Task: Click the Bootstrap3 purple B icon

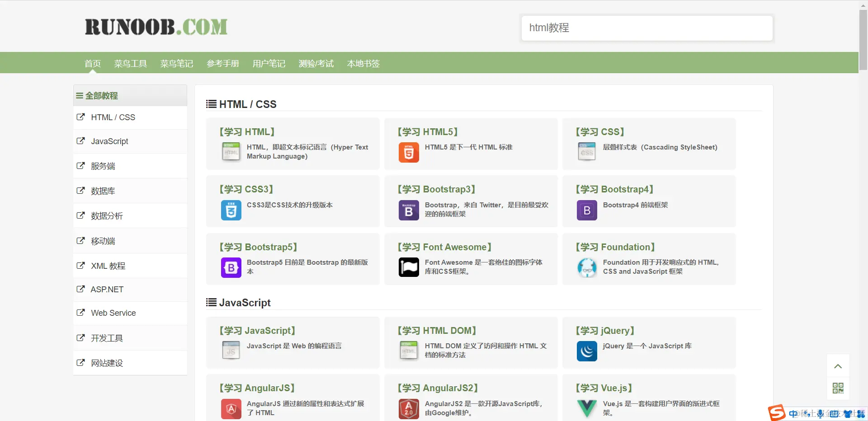Action: click(409, 210)
